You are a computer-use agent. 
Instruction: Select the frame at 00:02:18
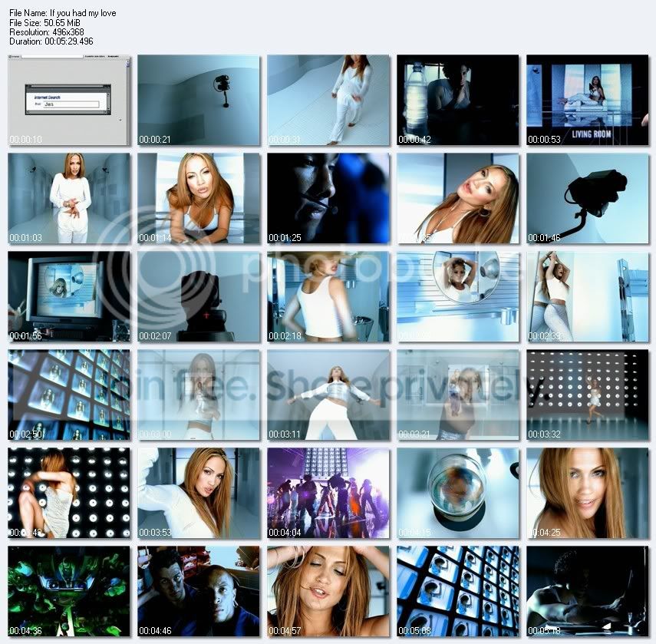[x=328, y=297]
